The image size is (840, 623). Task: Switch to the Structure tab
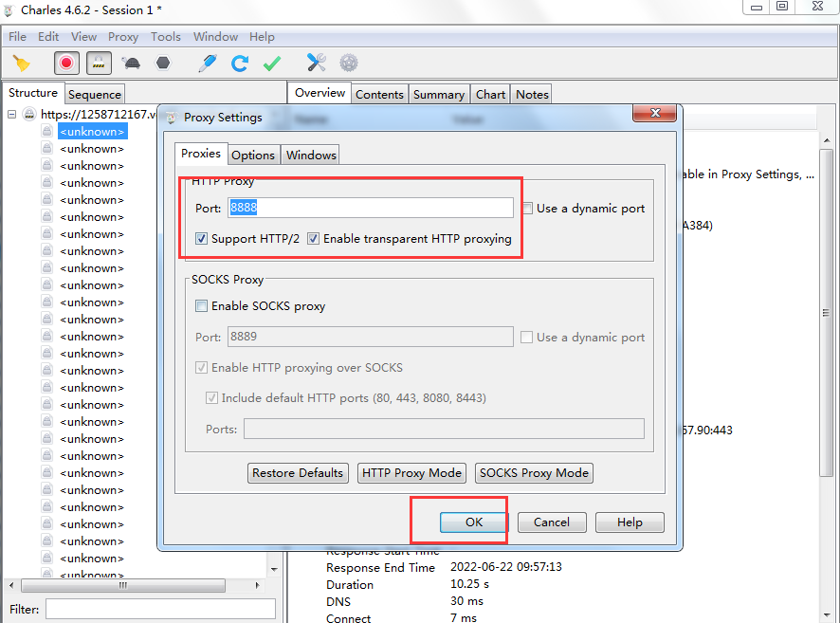[33, 93]
